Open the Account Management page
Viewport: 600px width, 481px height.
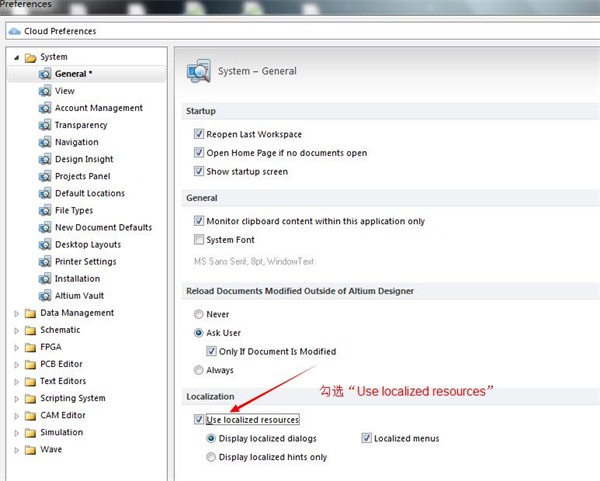(99, 108)
